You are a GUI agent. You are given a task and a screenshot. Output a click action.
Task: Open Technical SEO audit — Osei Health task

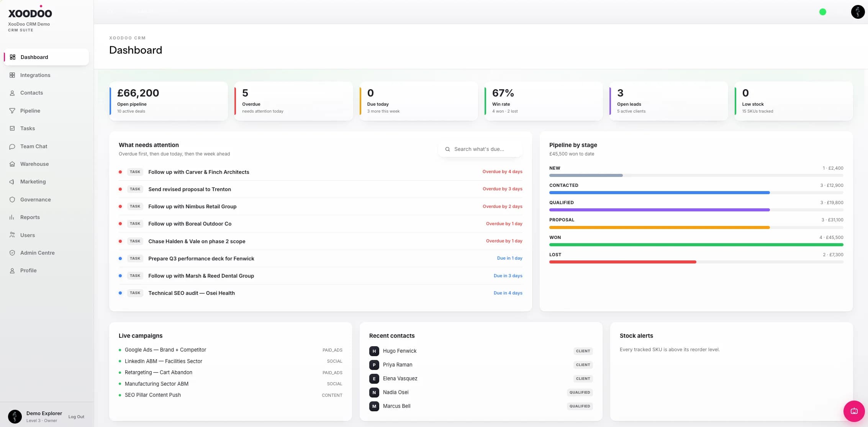[x=321, y=293]
